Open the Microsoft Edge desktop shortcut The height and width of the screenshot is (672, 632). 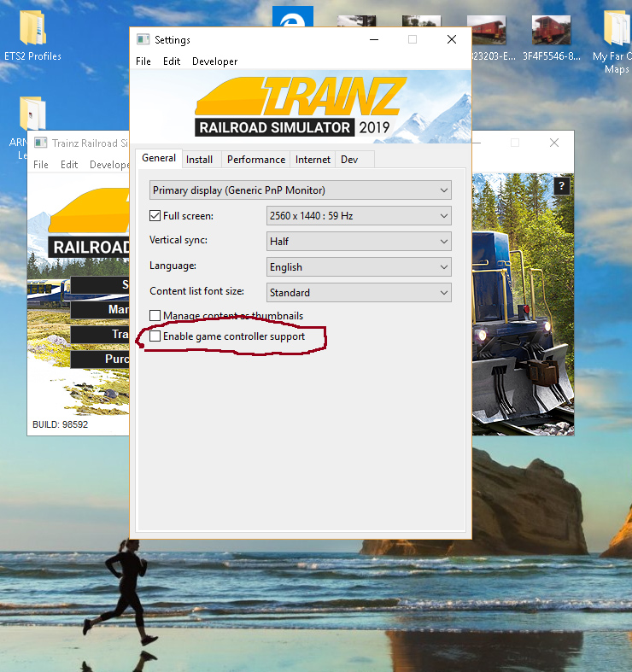click(x=293, y=17)
